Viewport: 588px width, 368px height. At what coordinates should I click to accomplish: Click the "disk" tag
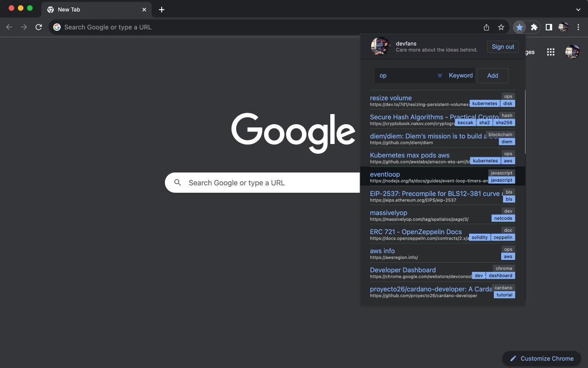tap(508, 103)
